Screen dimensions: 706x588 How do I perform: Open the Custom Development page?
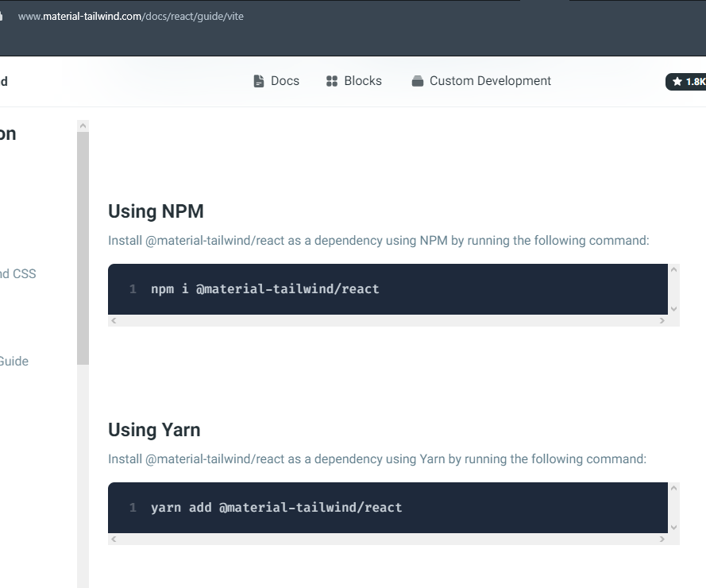point(489,80)
